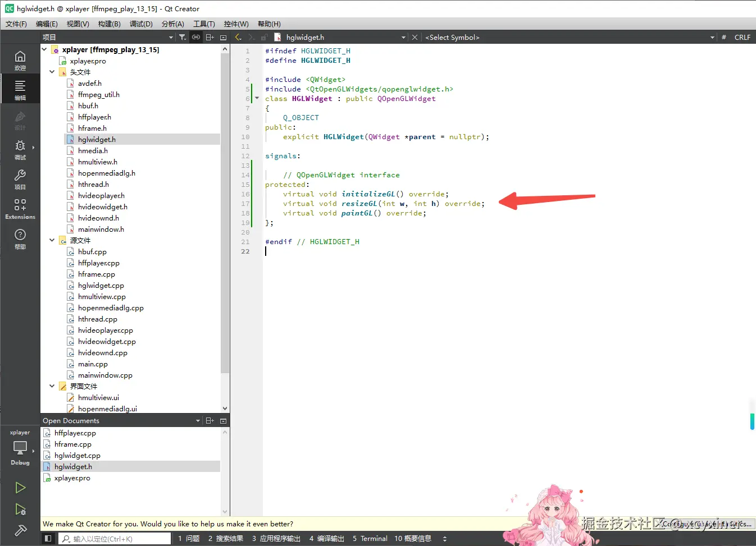The height and width of the screenshot is (546, 756).
Task: Show the 4 编译输出 compile output pane
Action: click(x=326, y=538)
